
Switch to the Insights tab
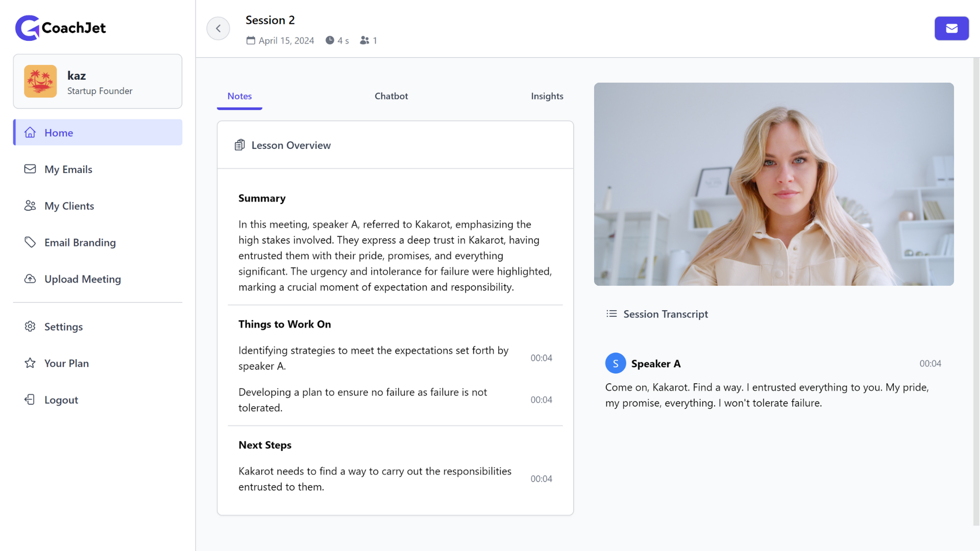tap(547, 95)
